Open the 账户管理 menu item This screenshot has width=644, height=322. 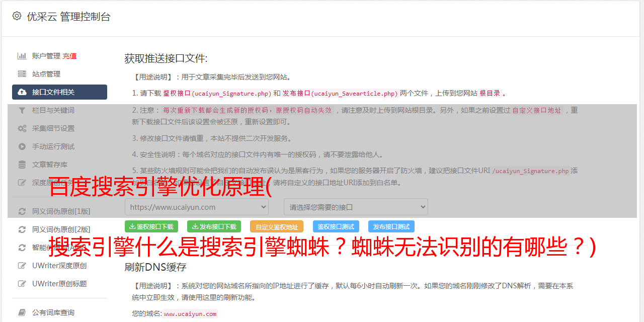click(46, 56)
